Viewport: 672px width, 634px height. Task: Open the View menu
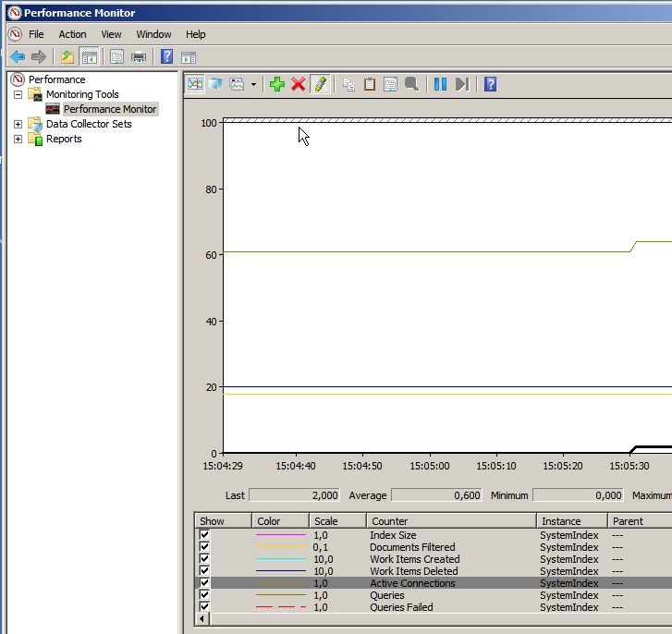(x=111, y=34)
